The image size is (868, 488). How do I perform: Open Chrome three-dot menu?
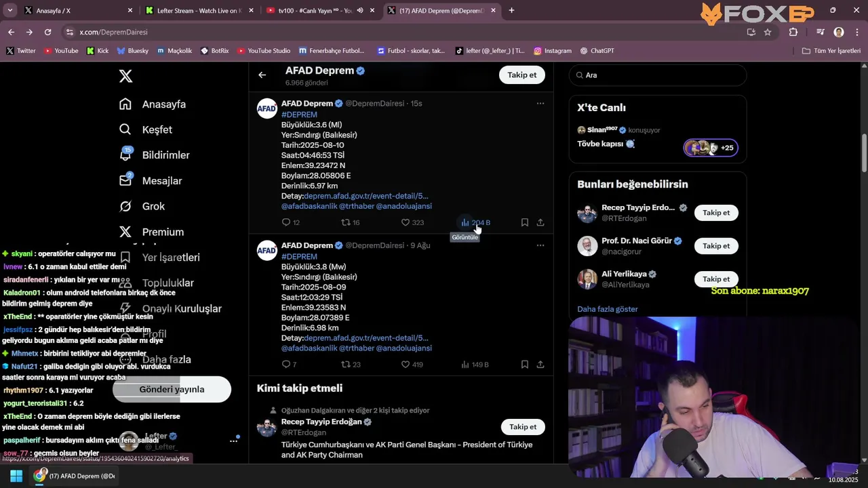(856, 32)
